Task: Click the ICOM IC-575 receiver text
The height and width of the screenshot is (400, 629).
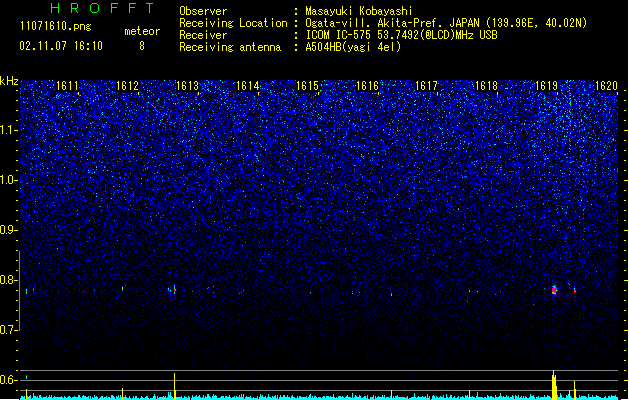Action: (x=402, y=35)
